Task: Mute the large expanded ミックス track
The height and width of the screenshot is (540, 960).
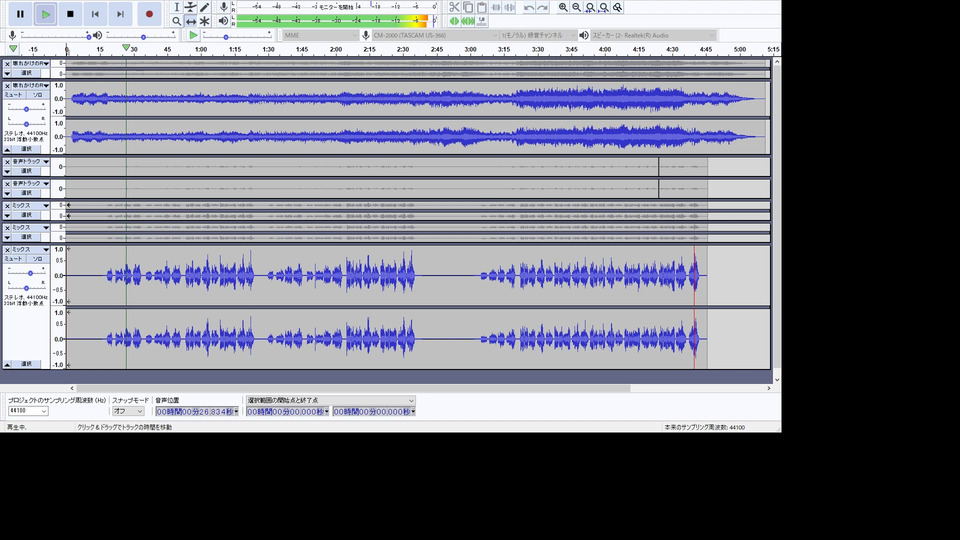Action: click(x=13, y=259)
